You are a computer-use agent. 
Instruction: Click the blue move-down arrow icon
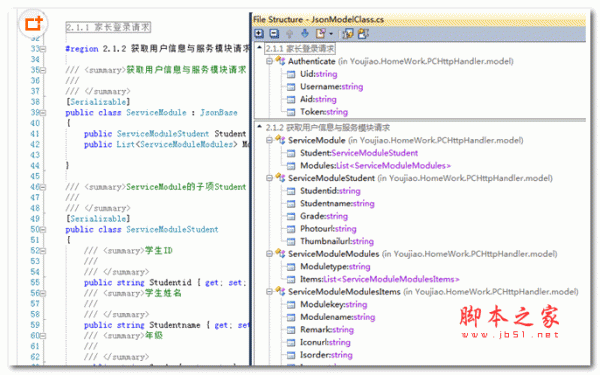305,34
